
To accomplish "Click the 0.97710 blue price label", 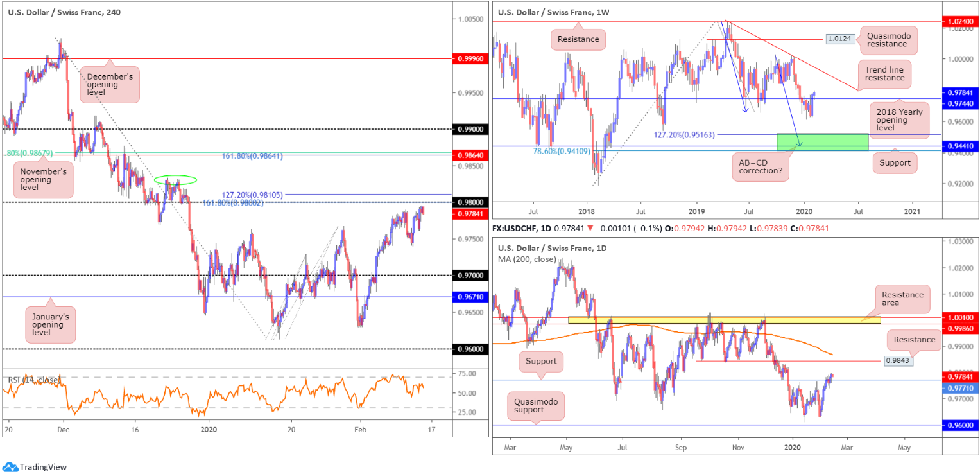I will pos(959,389).
